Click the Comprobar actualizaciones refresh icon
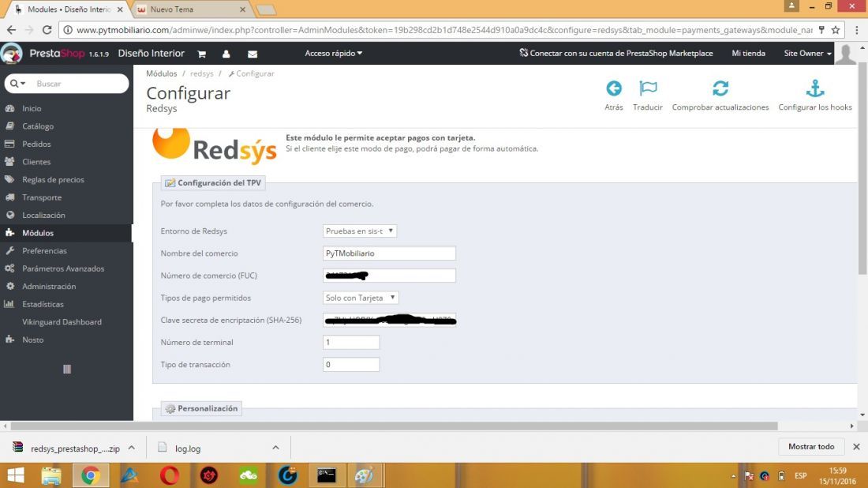The image size is (868, 488). (720, 88)
